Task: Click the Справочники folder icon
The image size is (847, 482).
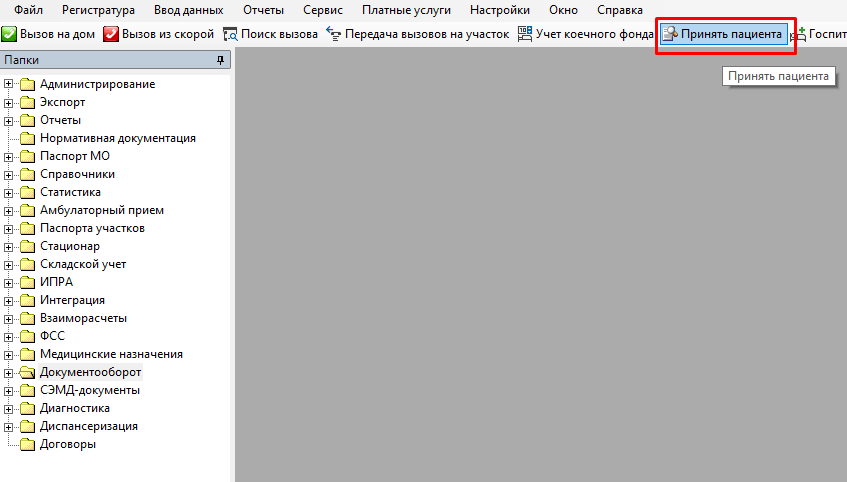Action: (x=28, y=174)
